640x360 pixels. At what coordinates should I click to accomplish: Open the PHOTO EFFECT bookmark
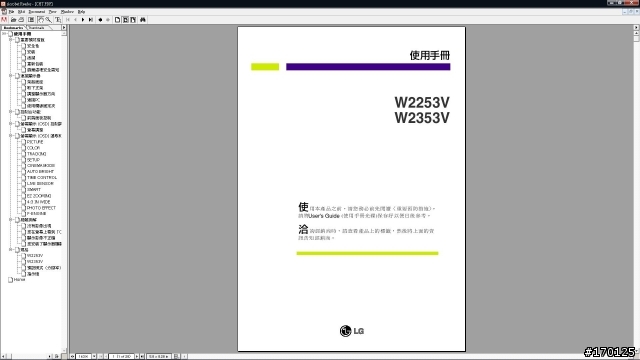(41, 208)
